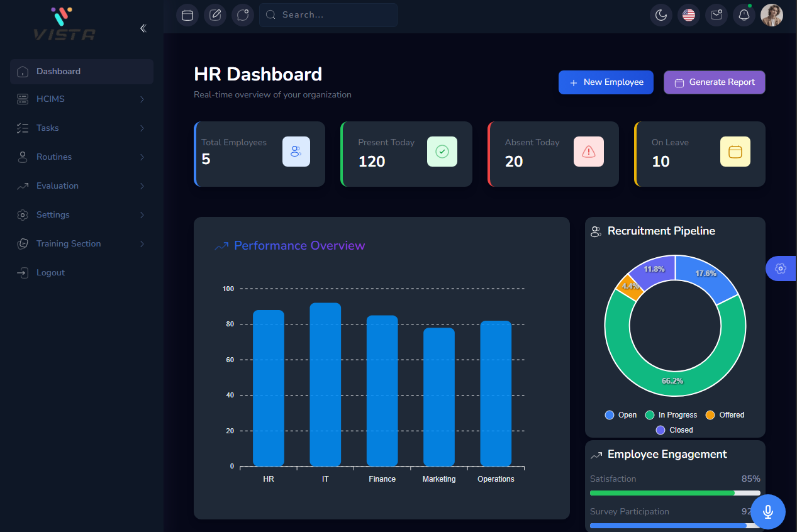Viewport: 797px width, 532px height.
Task: Click the blue microphone button
Action: click(768, 512)
